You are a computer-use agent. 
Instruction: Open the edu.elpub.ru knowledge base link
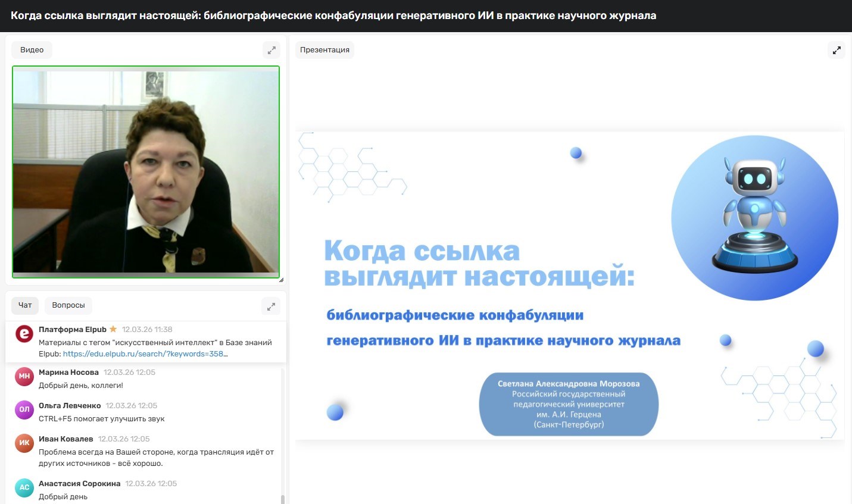[x=145, y=353]
